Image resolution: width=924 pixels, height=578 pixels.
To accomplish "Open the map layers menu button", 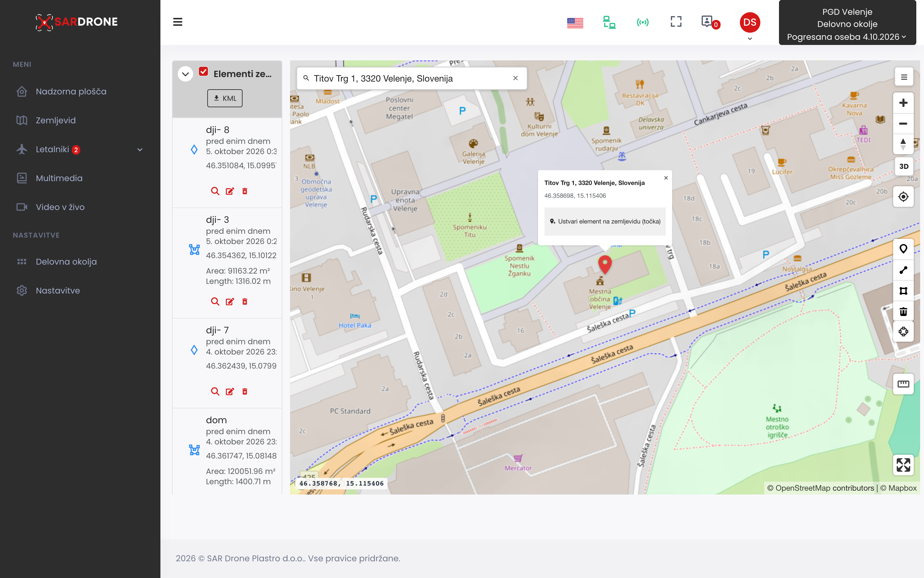I will (904, 77).
